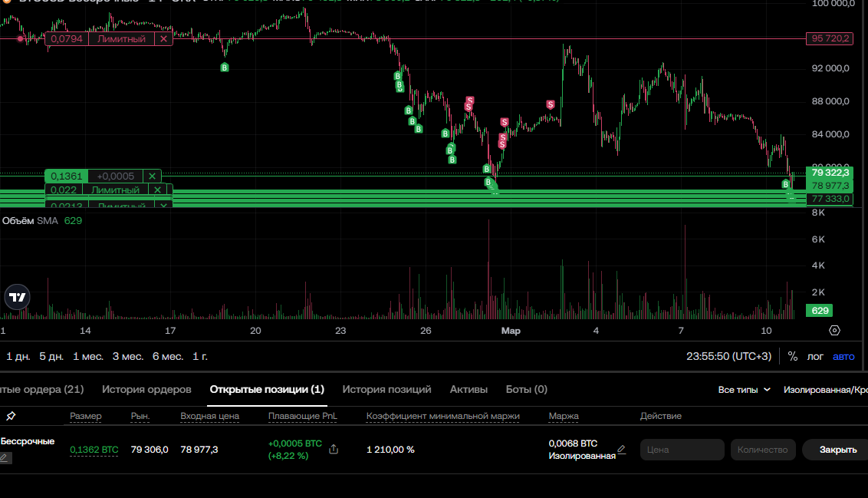
Task: Click the TradingView logo icon
Action: click(17, 298)
